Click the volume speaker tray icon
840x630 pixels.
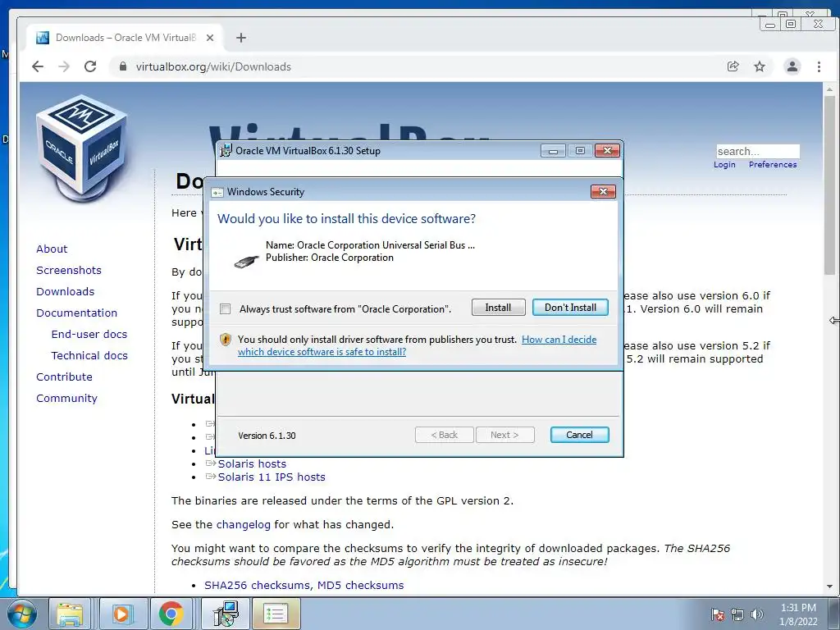757,614
